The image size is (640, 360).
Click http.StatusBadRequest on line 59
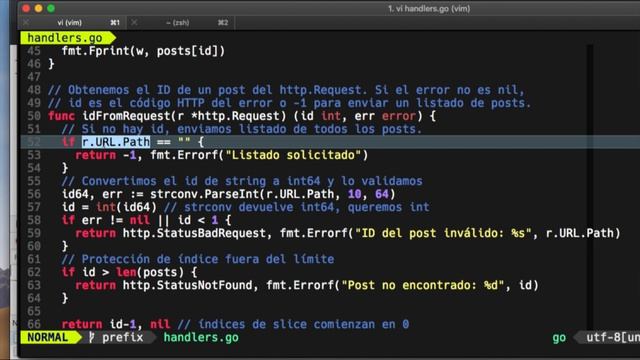coord(194,233)
